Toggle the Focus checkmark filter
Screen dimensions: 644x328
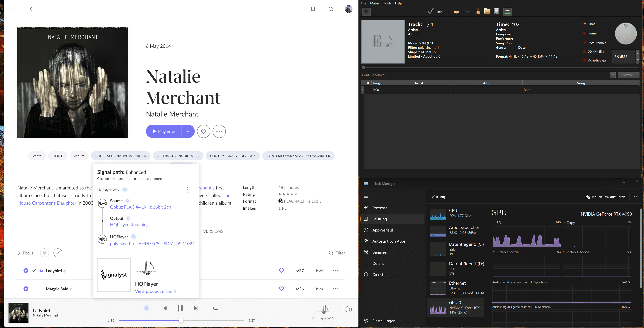58,253
